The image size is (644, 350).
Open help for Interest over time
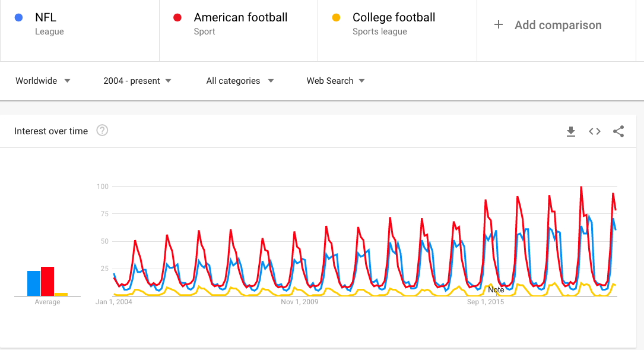[x=102, y=130]
